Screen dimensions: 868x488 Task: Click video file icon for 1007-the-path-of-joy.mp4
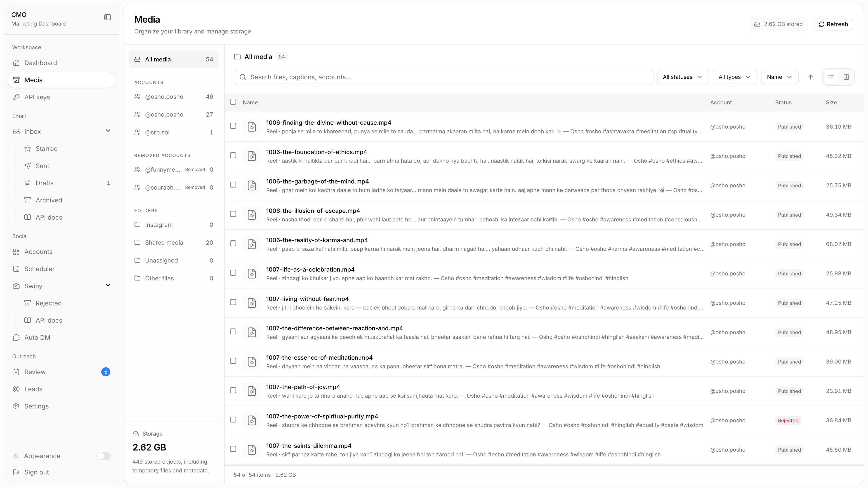252,391
